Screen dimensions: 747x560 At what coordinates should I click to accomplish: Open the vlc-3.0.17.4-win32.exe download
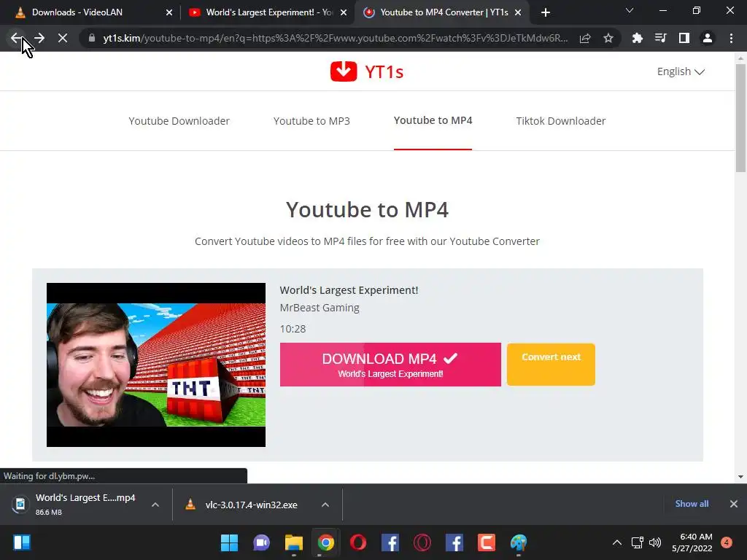pyautogui.click(x=243, y=505)
